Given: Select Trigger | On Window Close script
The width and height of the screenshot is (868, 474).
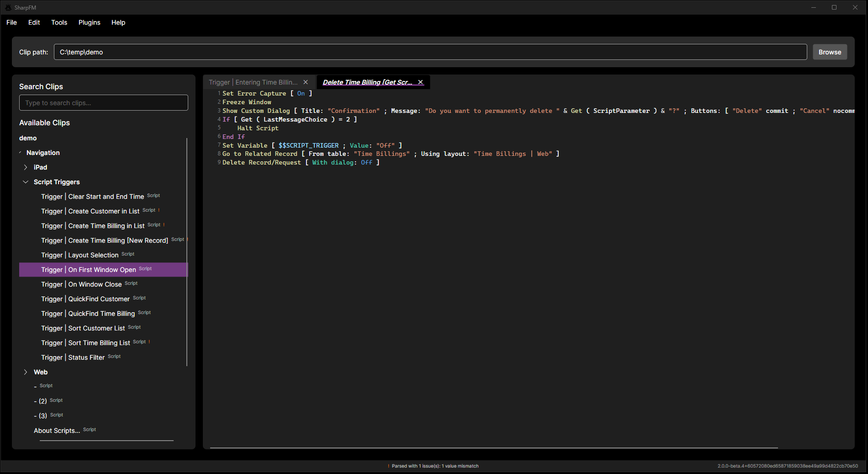Looking at the screenshot, I should pyautogui.click(x=103, y=284).
